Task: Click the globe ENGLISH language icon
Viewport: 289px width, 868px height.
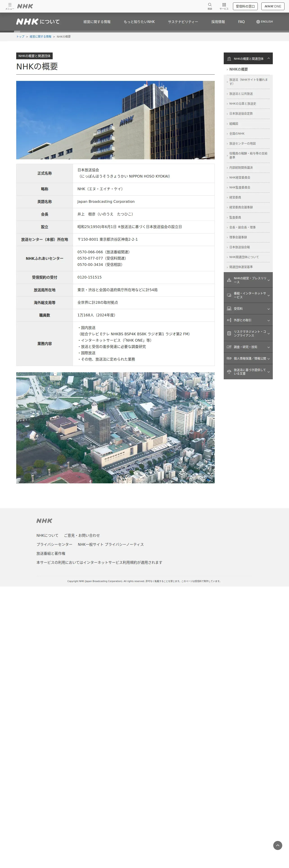Action: coord(258,22)
